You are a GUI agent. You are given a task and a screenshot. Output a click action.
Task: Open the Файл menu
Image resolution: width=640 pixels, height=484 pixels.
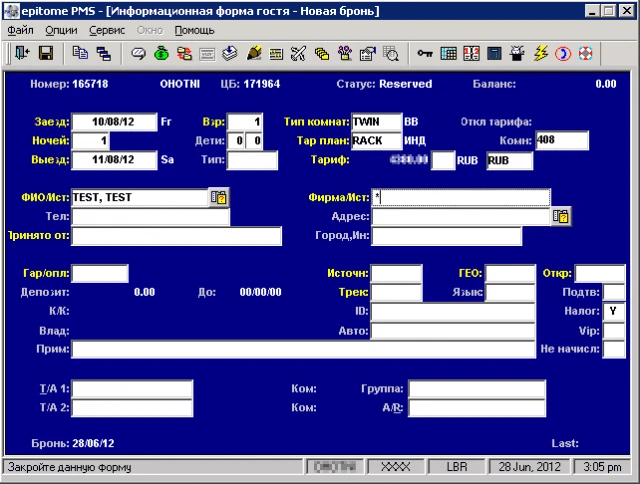[20, 30]
